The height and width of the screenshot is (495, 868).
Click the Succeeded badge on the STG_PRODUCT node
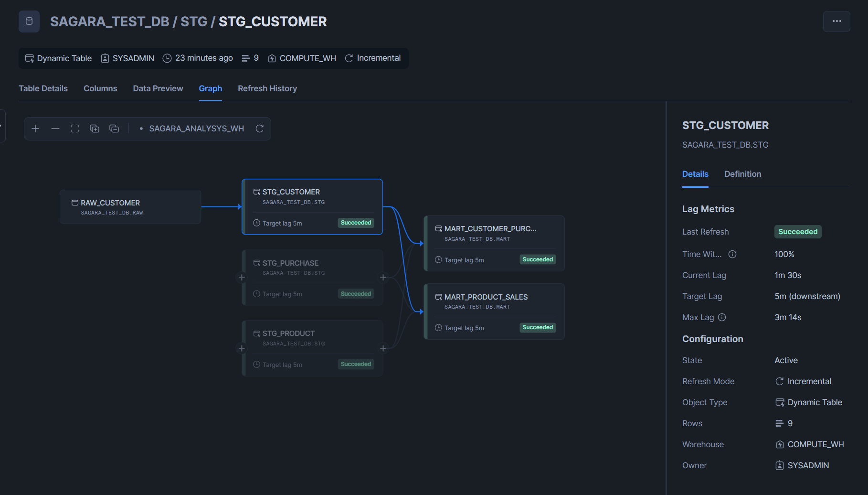click(x=356, y=364)
